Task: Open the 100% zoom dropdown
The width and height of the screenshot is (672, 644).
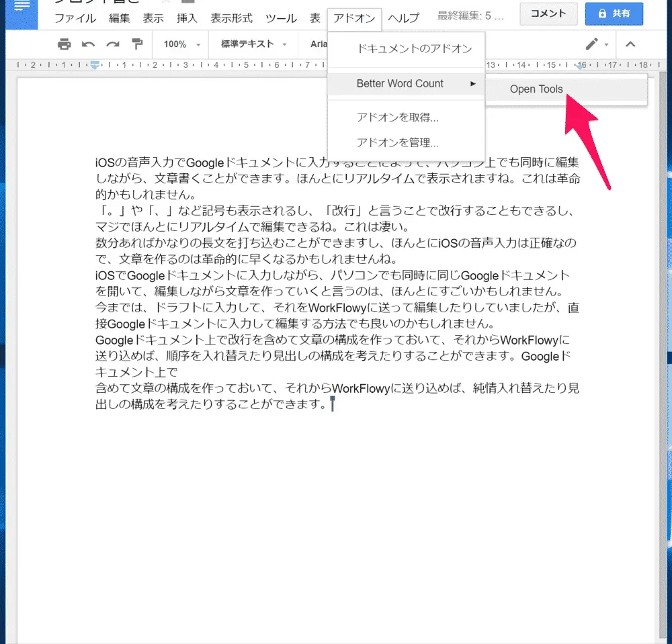Action: (x=181, y=44)
